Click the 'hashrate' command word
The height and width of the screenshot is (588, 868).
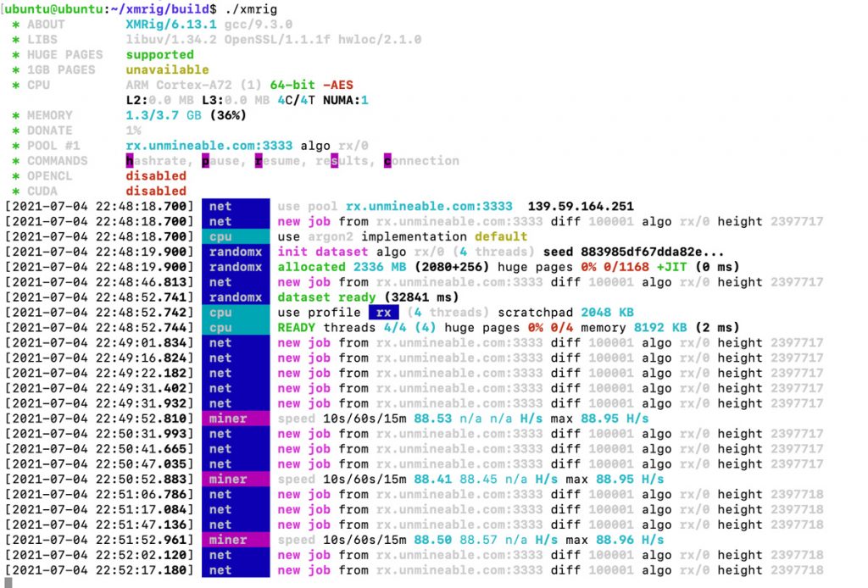[159, 161]
